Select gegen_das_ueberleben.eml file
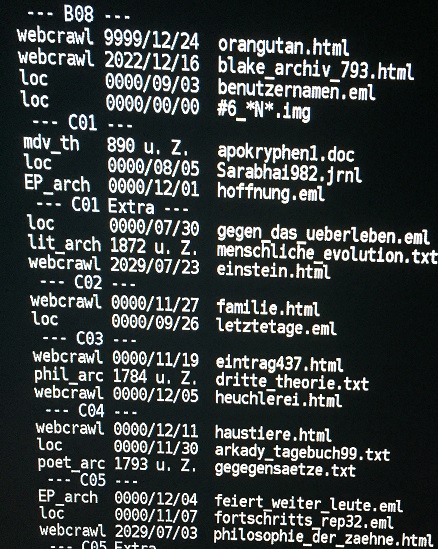Screen dimensions: 438x549 (x=323, y=235)
